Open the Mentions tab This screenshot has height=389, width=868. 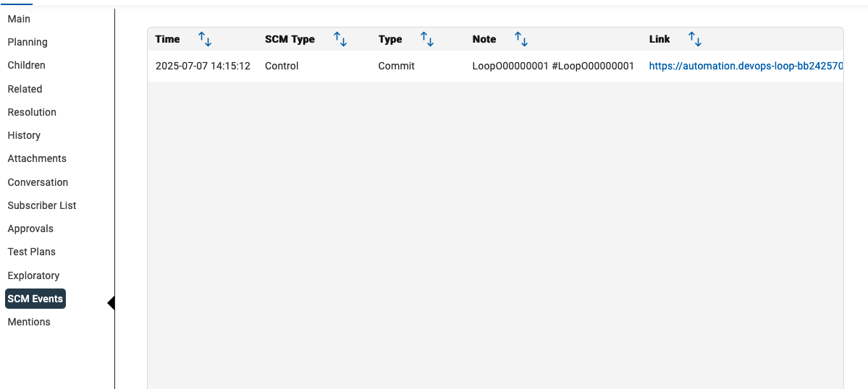[29, 322]
